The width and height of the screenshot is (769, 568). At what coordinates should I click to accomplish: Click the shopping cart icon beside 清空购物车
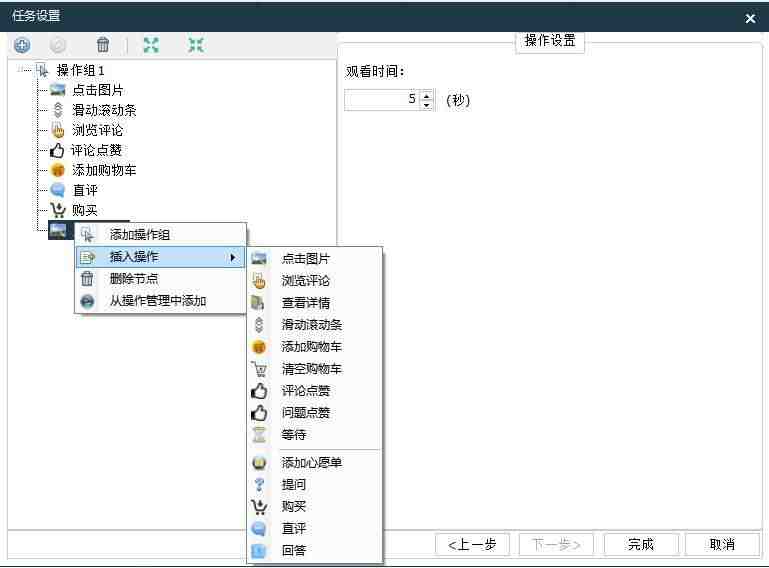tap(259, 369)
